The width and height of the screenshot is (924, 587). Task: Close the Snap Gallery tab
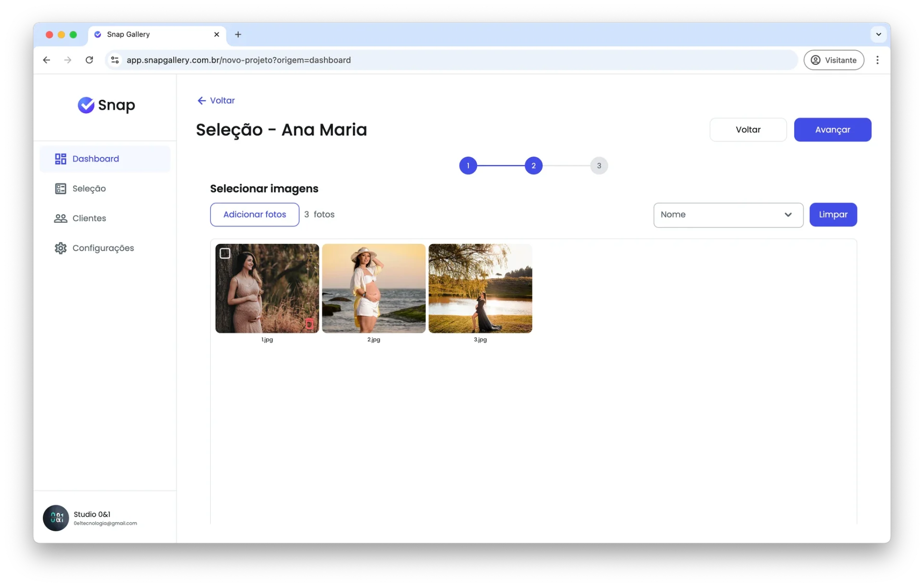click(x=217, y=35)
